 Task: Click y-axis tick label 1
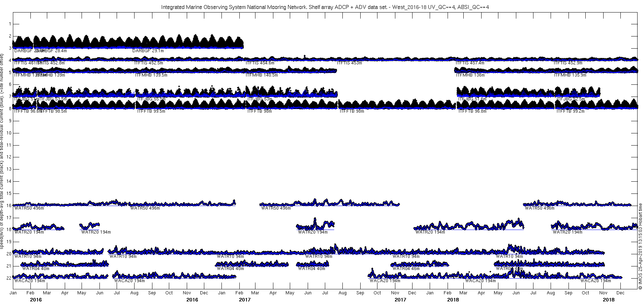tap(10, 24)
